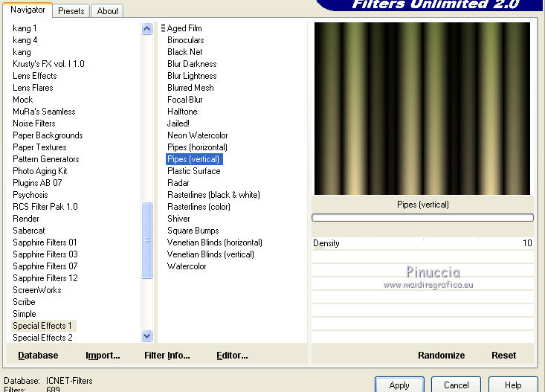Viewport: 545px width, 392px height.
Task: Select the 'Noise Filters' category
Action: tap(34, 123)
